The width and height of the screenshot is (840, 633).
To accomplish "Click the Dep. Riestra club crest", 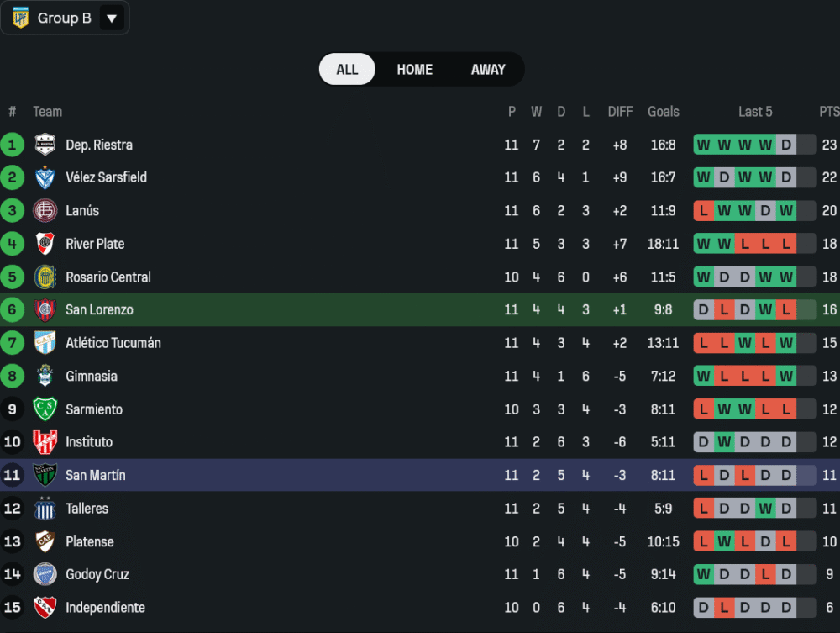I will 45,145.
